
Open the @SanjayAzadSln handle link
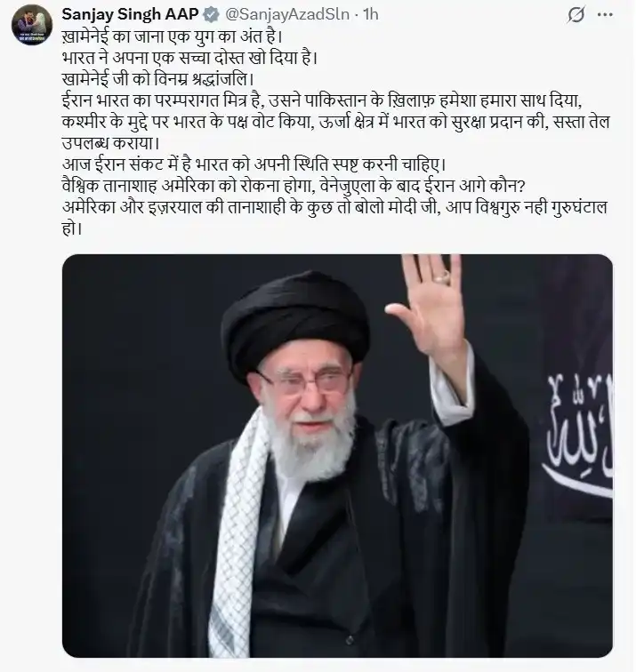click(x=287, y=14)
